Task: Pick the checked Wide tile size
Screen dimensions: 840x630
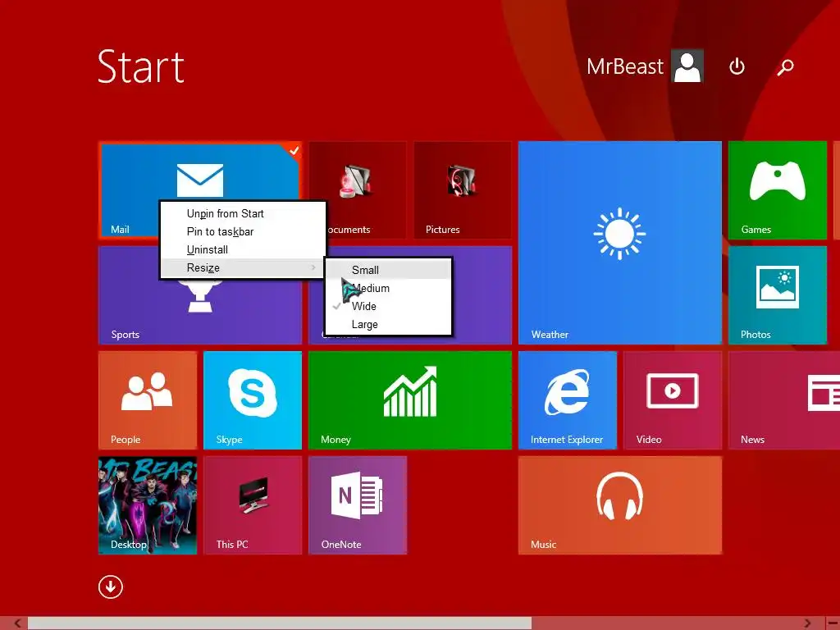Action: click(388, 307)
